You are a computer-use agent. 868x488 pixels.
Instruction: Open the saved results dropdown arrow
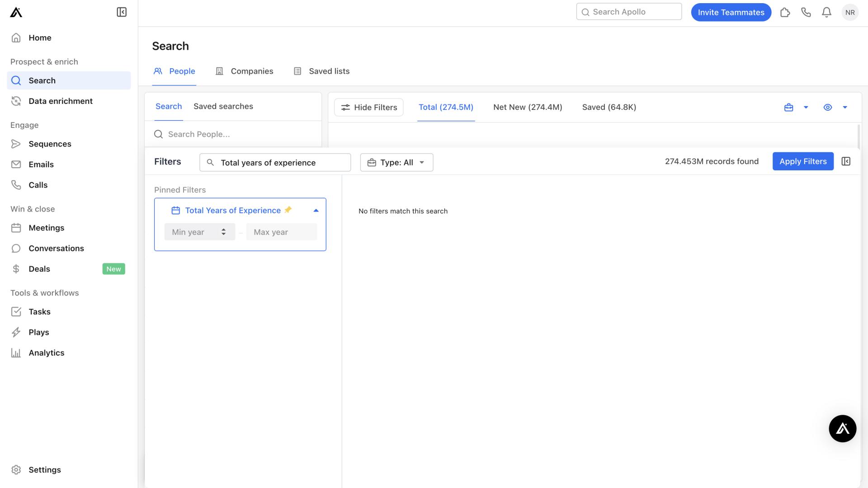806,107
